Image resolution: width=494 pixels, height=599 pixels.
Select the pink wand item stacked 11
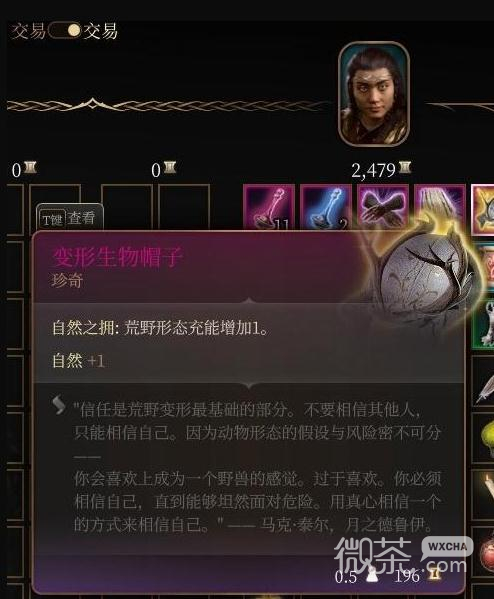(x=269, y=207)
